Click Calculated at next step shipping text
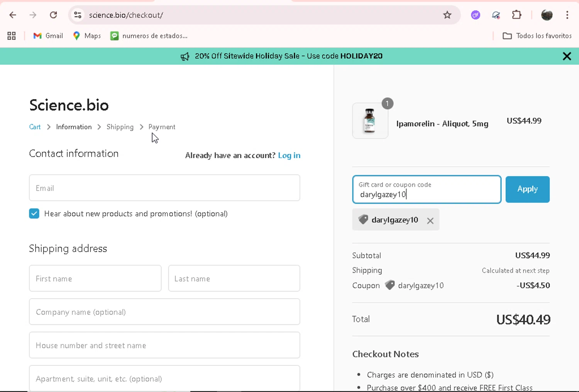The width and height of the screenshot is (579, 392). pyautogui.click(x=516, y=270)
